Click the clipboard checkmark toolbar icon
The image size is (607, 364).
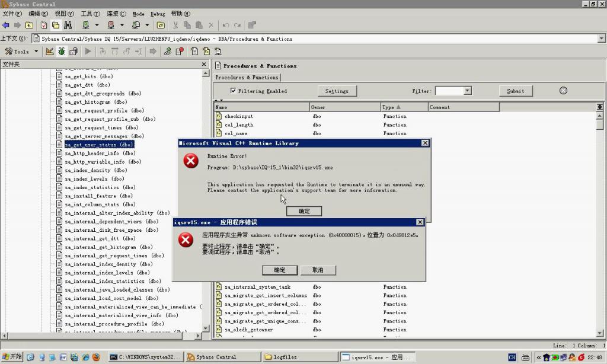coord(44,25)
